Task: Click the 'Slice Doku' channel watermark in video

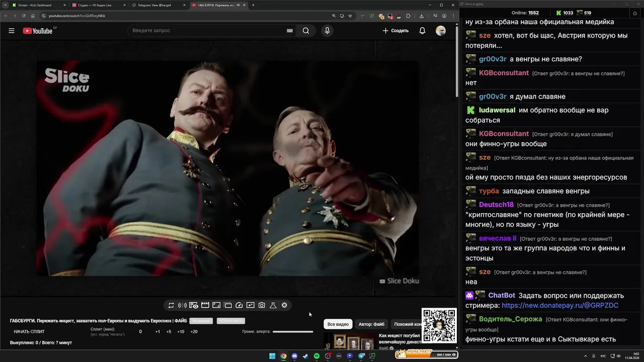Action: [399, 281]
